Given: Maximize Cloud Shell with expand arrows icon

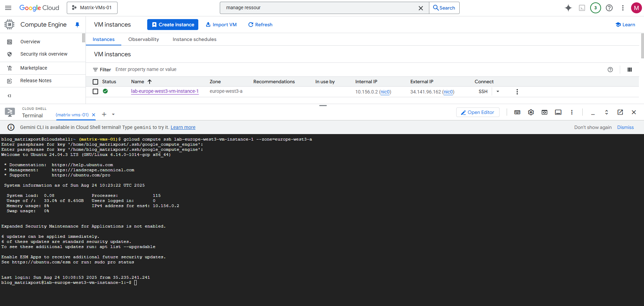Looking at the screenshot, I should click(x=607, y=112).
